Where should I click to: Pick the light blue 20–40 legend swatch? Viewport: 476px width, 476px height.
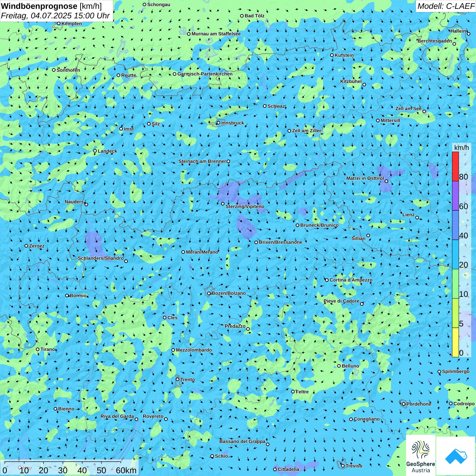455,255
